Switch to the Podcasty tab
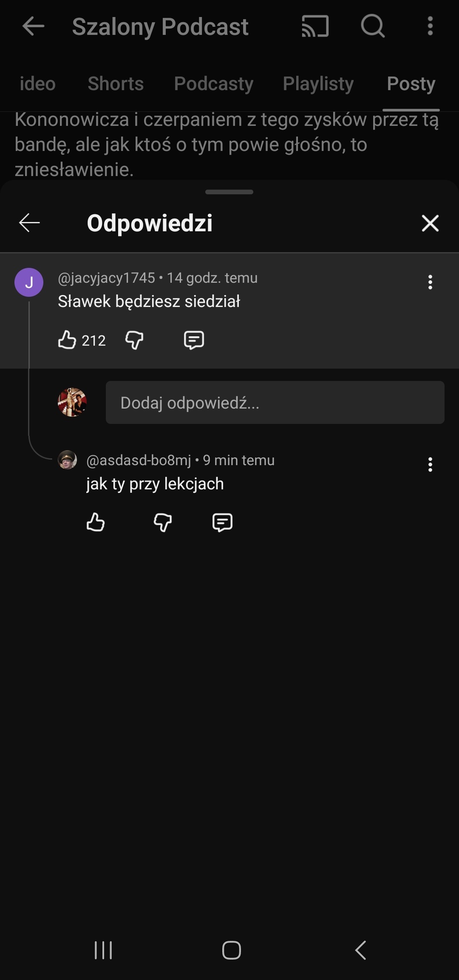The height and width of the screenshot is (980, 459). click(x=213, y=84)
